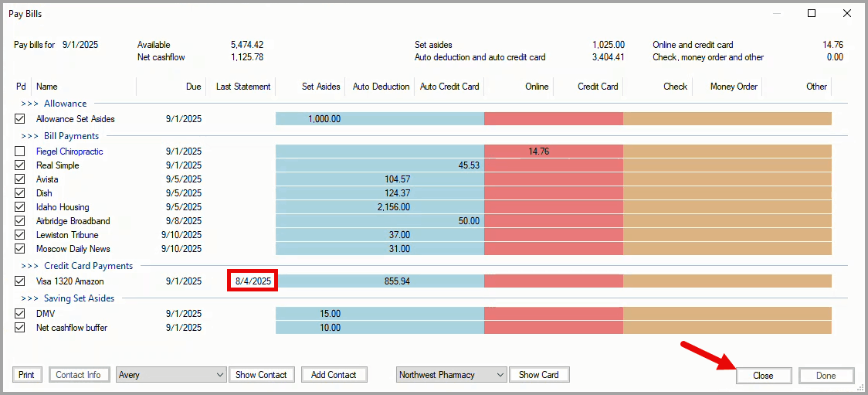Toggle the Idaho Housing paid checkbox

click(x=20, y=206)
